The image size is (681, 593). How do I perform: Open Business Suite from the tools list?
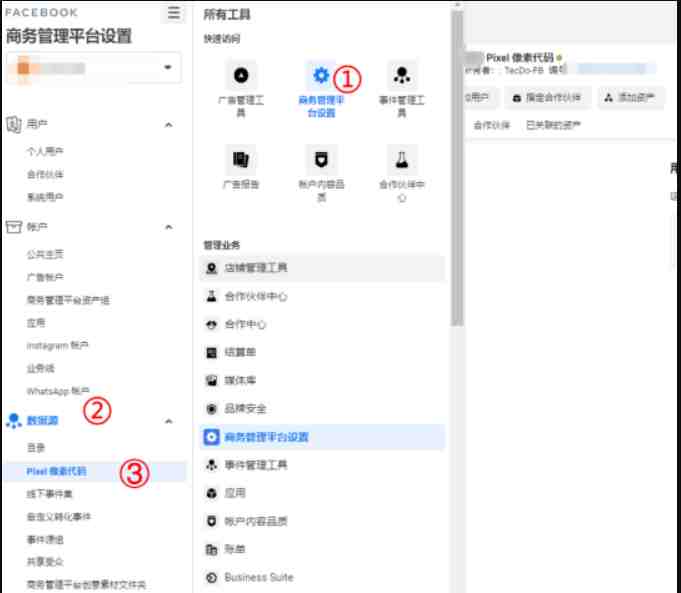click(x=322, y=577)
